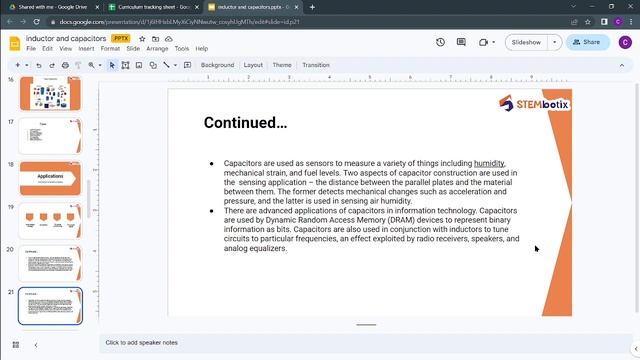Viewport: 640px width, 360px height.
Task: Open the Edit menu
Action: click(x=47, y=49)
